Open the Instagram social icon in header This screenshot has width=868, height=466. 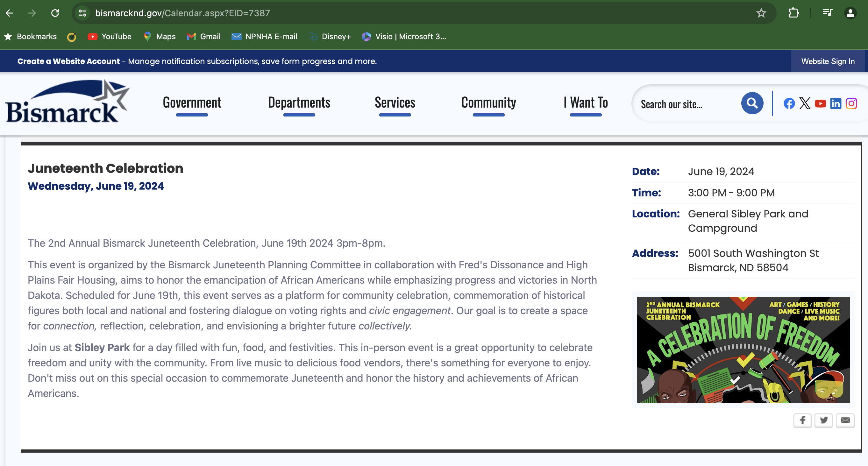pos(851,103)
